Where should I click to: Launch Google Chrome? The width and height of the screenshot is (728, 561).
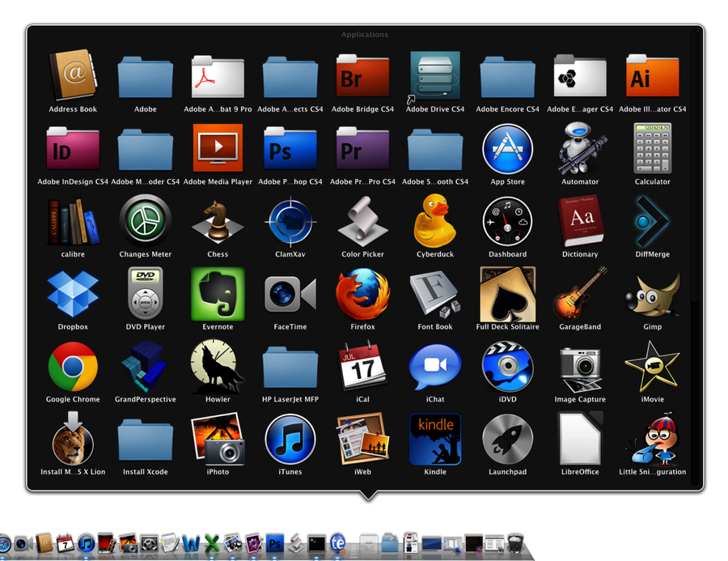[73, 366]
